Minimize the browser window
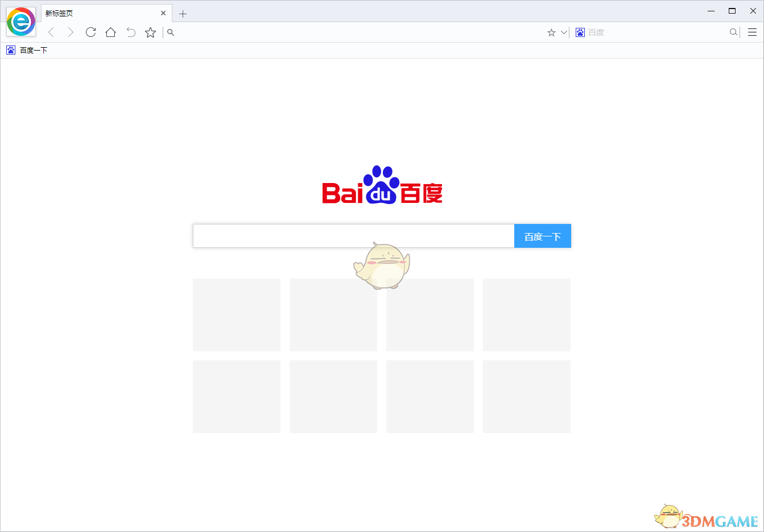The image size is (764, 532). tap(711, 11)
